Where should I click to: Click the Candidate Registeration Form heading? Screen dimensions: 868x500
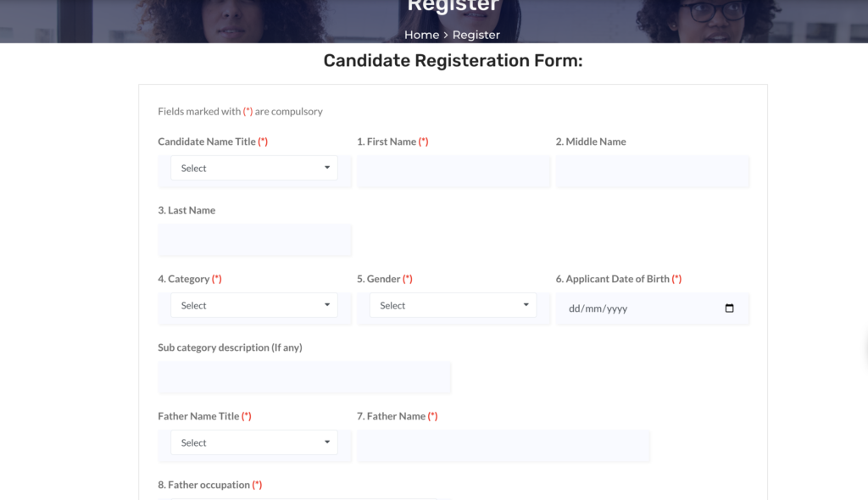coord(453,60)
